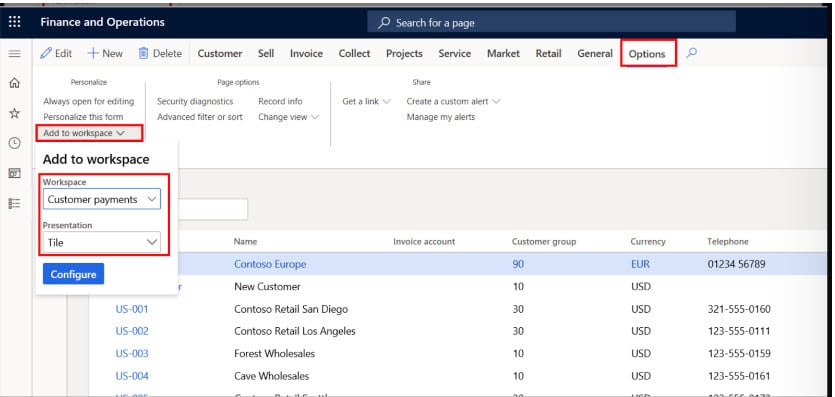The height and width of the screenshot is (397, 835).
Task: Open customer group 90 link
Action: pos(518,264)
